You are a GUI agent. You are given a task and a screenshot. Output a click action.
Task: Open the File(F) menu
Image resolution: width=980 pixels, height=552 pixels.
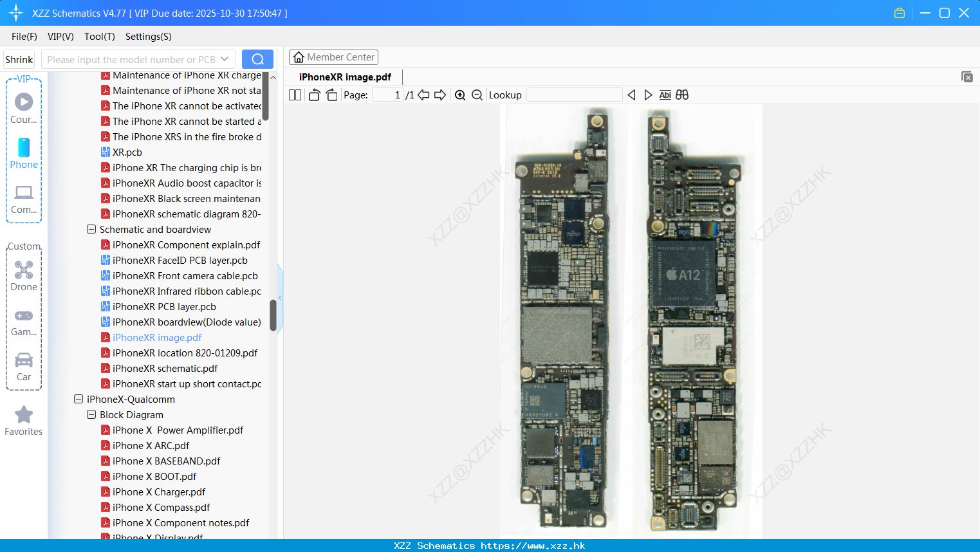[24, 37]
